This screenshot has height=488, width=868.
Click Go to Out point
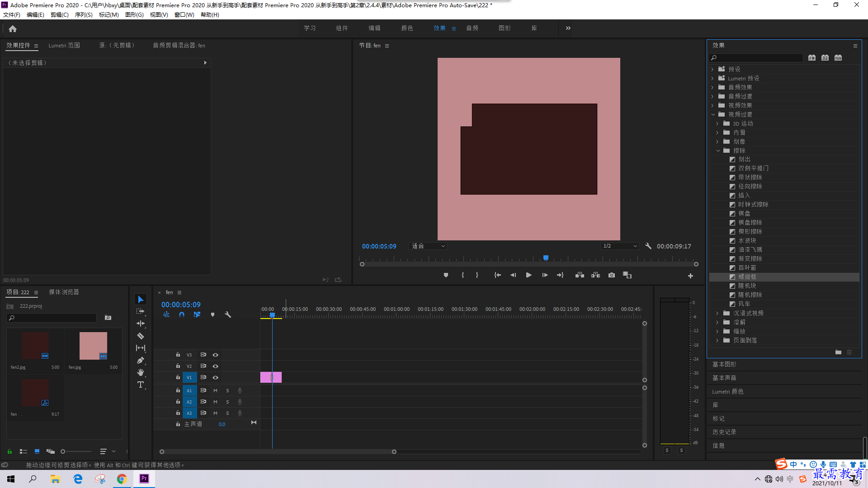click(560, 275)
